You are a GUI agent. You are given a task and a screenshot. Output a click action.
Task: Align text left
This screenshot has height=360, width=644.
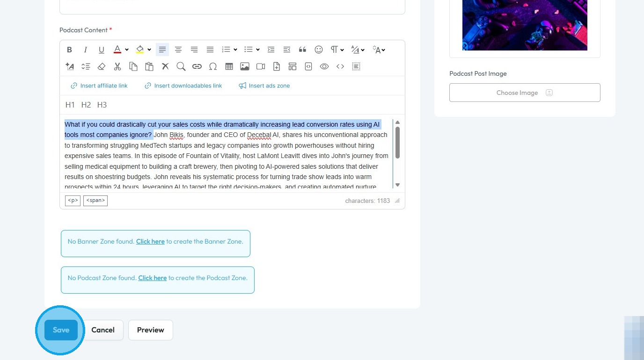(x=162, y=50)
